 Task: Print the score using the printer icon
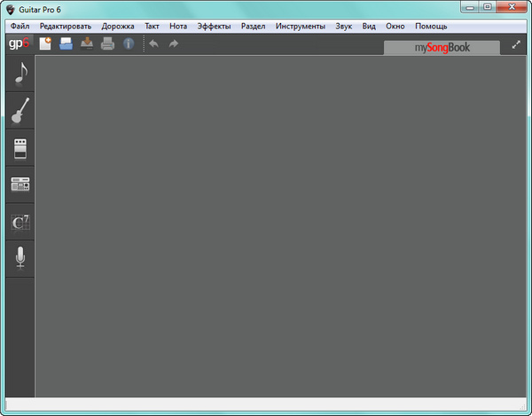pyautogui.click(x=107, y=43)
